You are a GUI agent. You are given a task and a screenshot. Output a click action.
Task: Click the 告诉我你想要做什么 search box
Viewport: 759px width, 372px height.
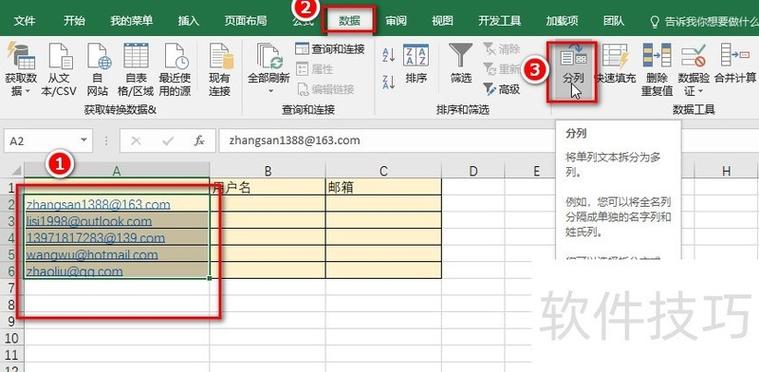(704, 21)
